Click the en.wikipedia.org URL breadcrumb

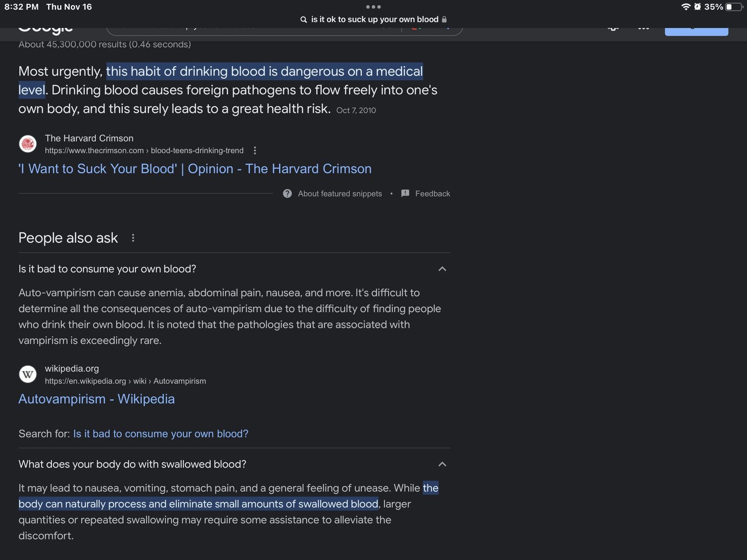125,381
